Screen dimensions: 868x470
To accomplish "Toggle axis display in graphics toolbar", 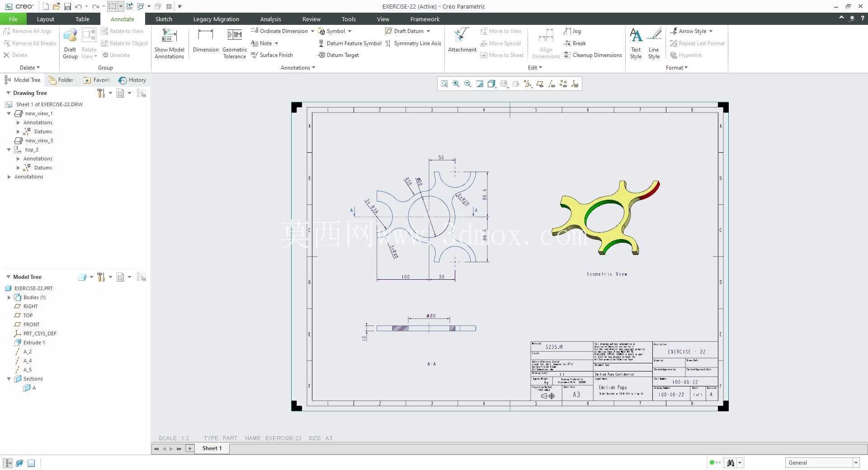I will tap(552, 84).
